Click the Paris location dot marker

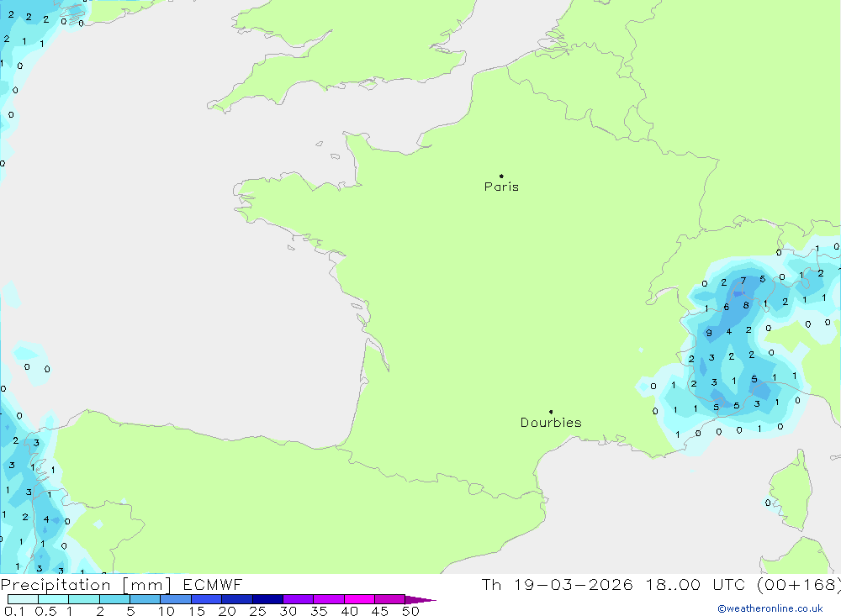501,176
